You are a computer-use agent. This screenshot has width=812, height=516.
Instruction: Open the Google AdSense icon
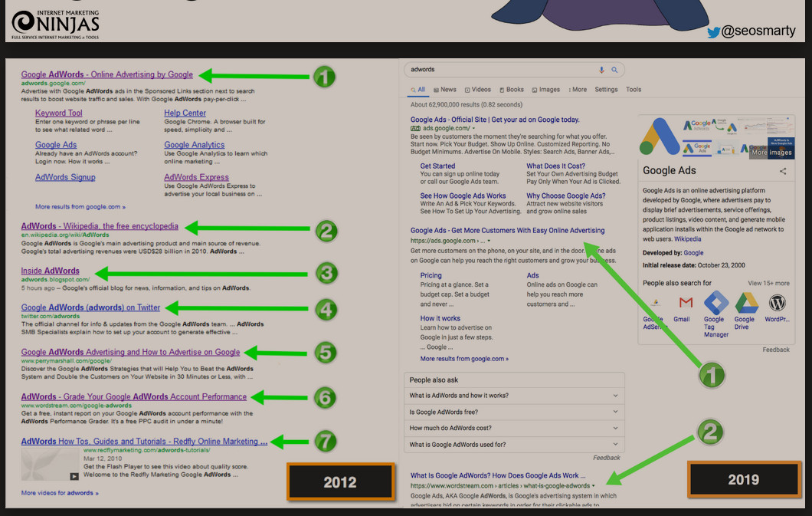(x=655, y=303)
